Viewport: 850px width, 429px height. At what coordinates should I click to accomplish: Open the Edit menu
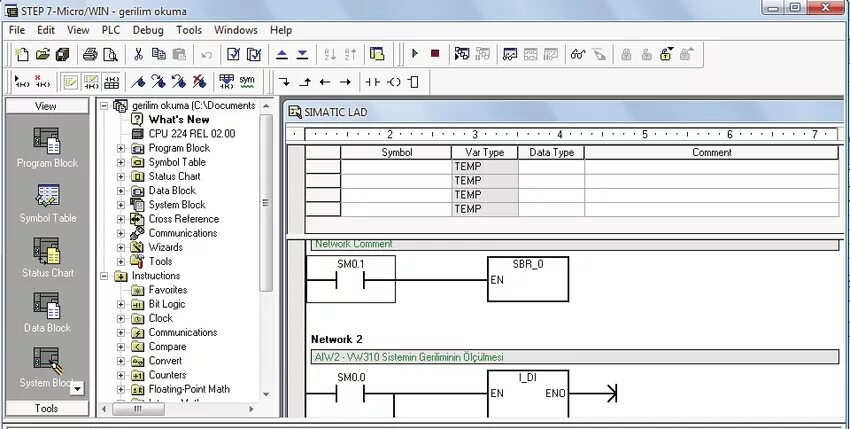[x=46, y=30]
